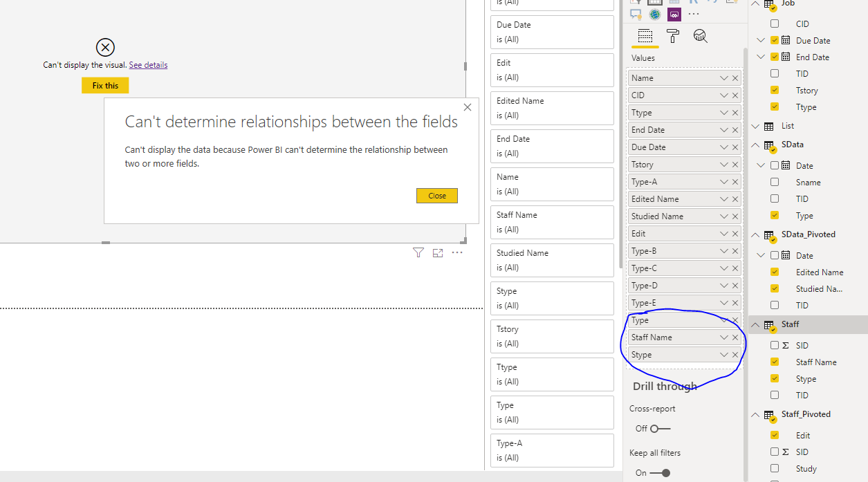Open the See details link
Viewport: 868px width, 482px height.
148,65
